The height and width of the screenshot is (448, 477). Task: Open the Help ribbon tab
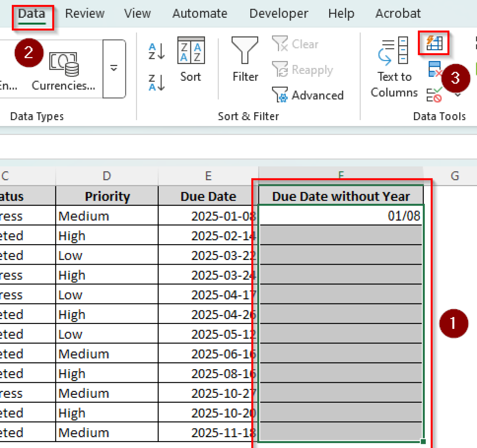[341, 13]
